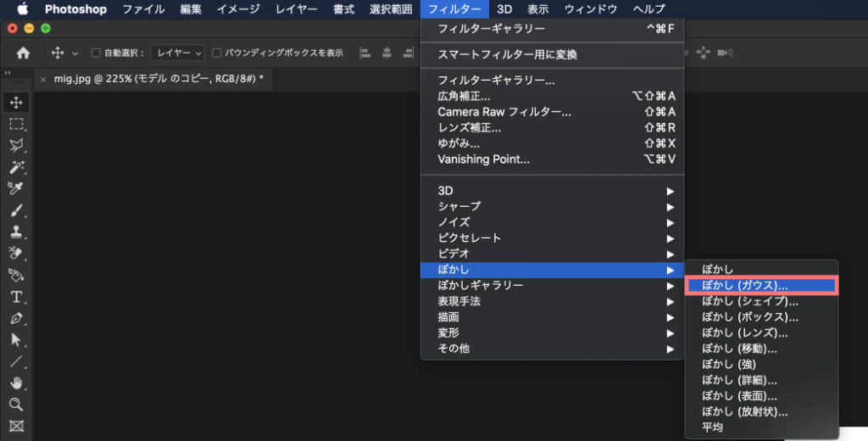
Task: Choose ゆがみ... filter
Action: pyautogui.click(x=553, y=143)
